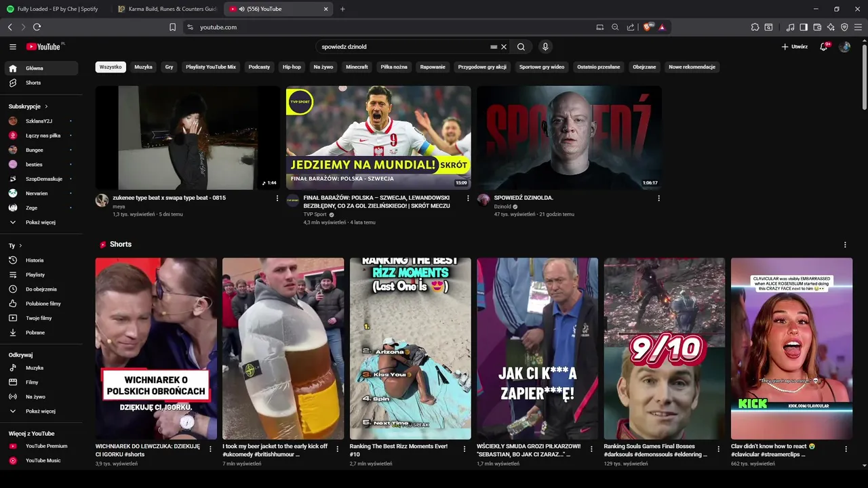Open the SzklanaY2J subscription channel
This screenshot has height=488, width=868.
tap(41, 121)
